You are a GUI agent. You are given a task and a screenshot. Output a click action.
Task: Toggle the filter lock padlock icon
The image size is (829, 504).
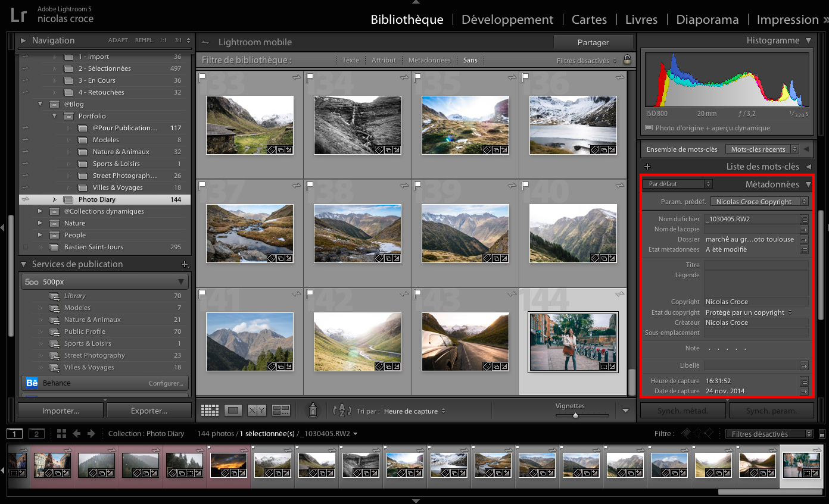pyautogui.click(x=627, y=60)
